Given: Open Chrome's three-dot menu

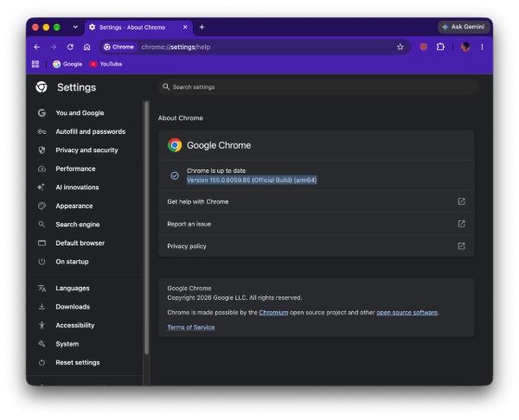Looking at the screenshot, I should tap(482, 47).
